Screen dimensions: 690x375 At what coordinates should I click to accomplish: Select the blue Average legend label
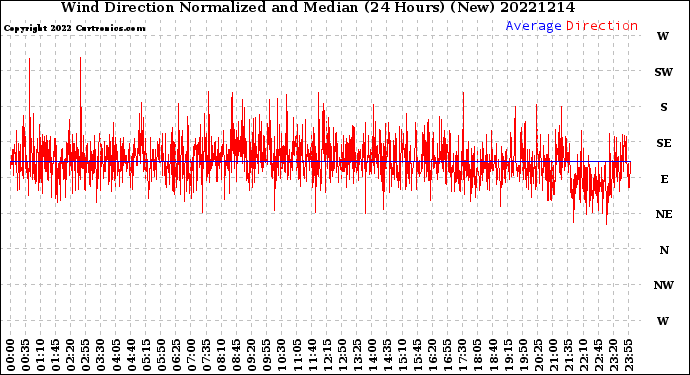click(533, 26)
